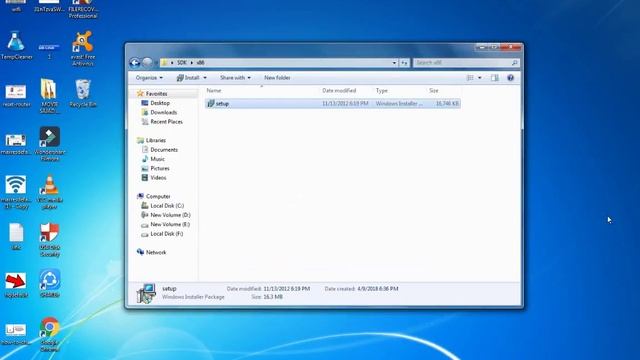Select Libraries in the navigation pane

pos(156,140)
